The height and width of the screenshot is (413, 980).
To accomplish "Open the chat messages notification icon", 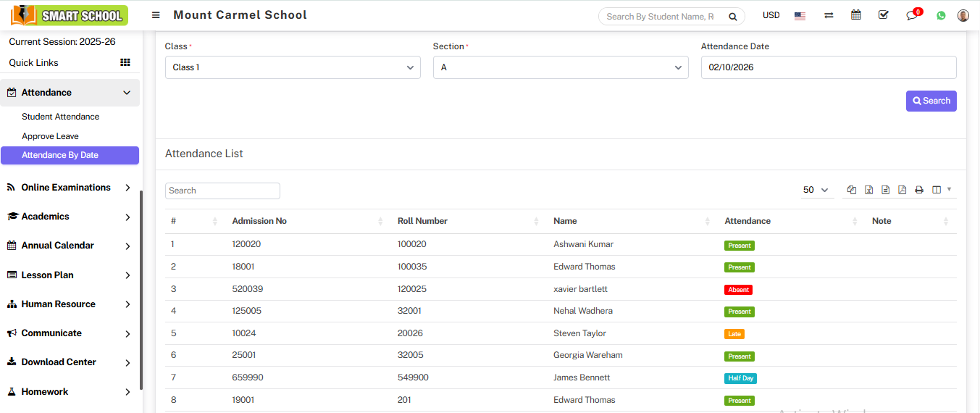I will pos(912,15).
